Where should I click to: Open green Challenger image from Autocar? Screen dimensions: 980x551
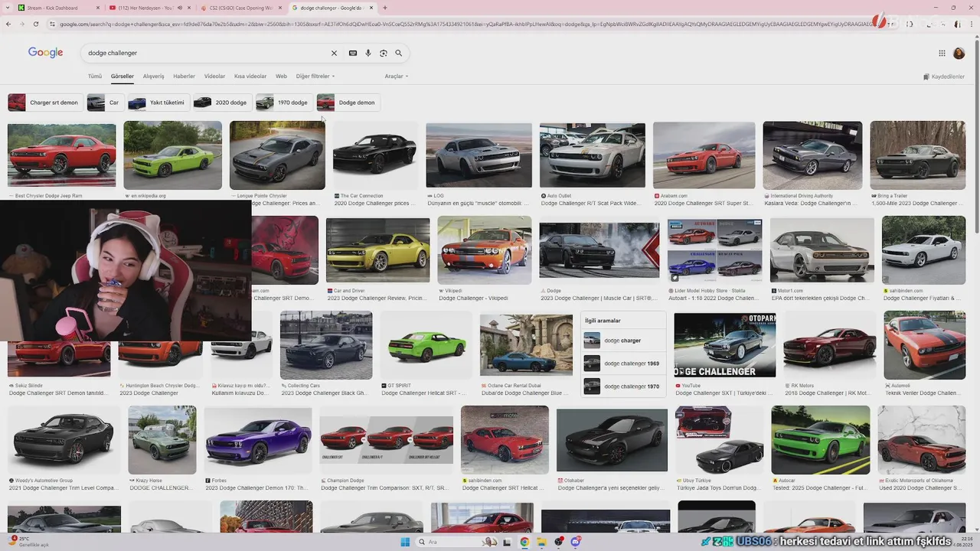pyautogui.click(x=820, y=440)
